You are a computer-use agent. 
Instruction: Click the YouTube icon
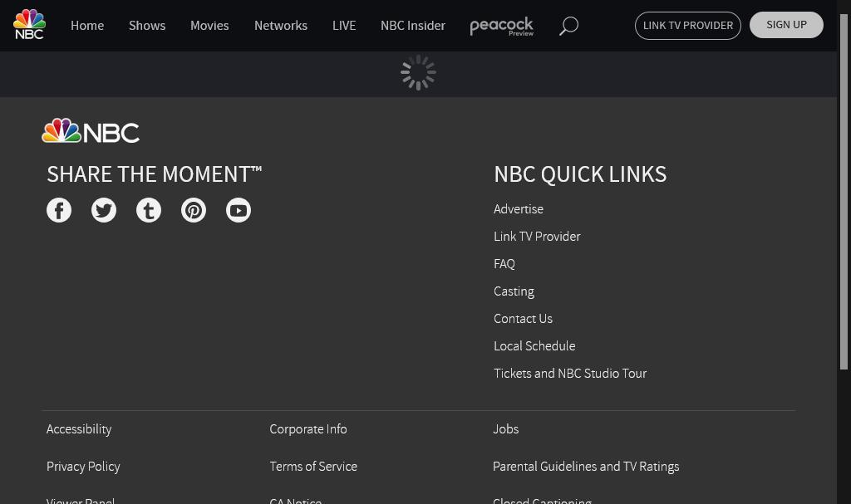coord(239,210)
